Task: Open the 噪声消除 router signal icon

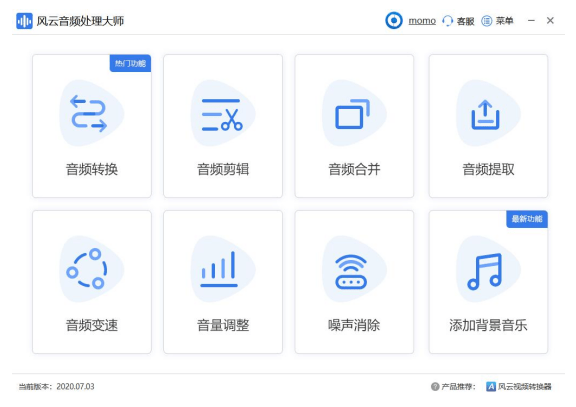Action: [351, 271]
